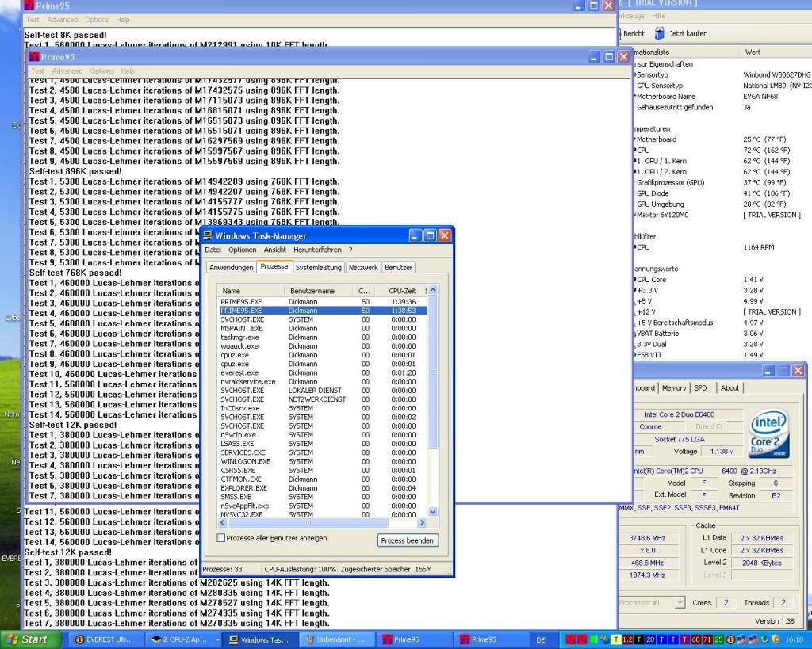This screenshot has height=649, width=812.
Task: Click the yellow T tray icon
Action: point(616,639)
